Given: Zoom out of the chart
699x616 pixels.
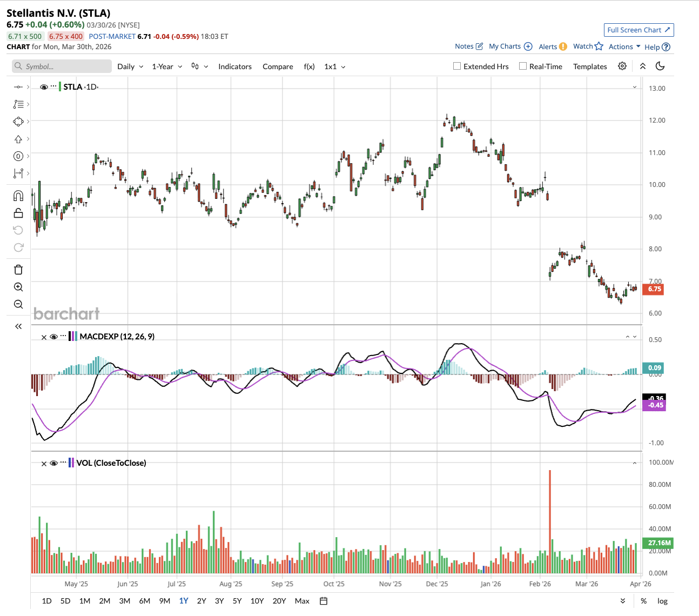Looking at the screenshot, I should point(18,304).
